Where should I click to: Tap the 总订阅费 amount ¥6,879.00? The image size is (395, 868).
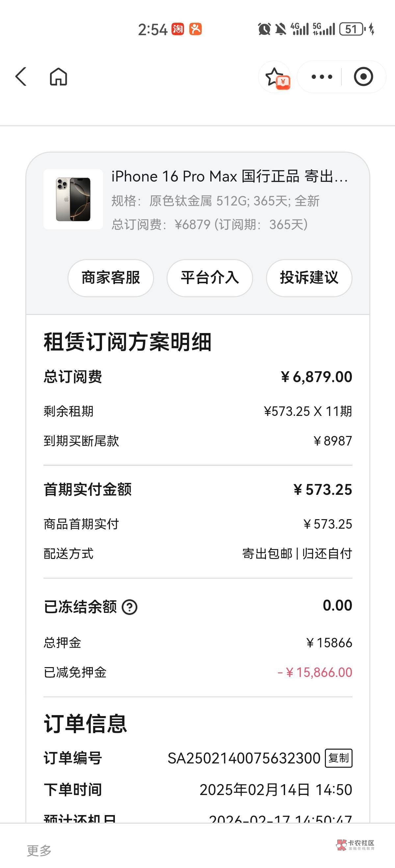(x=316, y=377)
